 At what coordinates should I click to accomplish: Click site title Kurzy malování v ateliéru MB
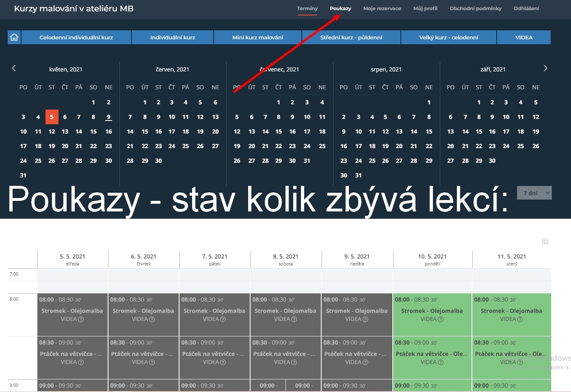pos(74,9)
